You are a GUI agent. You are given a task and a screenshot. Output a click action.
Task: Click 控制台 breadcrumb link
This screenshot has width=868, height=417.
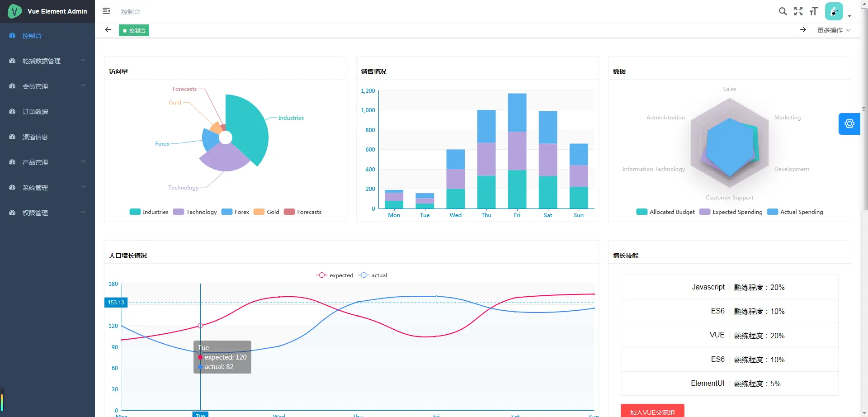pos(131,12)
